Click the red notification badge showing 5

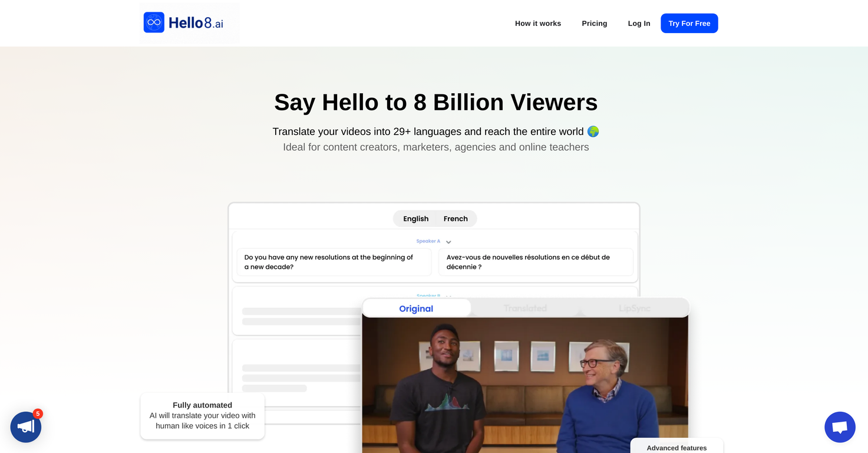tap(38, 413)
